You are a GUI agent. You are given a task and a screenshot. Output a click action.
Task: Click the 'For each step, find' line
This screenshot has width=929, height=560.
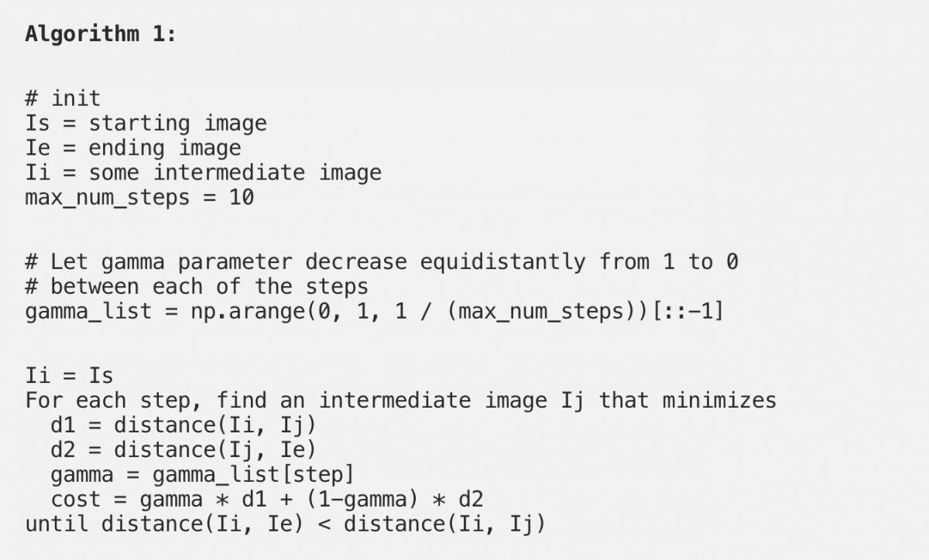pyautogui.click(x=401, y=401)
